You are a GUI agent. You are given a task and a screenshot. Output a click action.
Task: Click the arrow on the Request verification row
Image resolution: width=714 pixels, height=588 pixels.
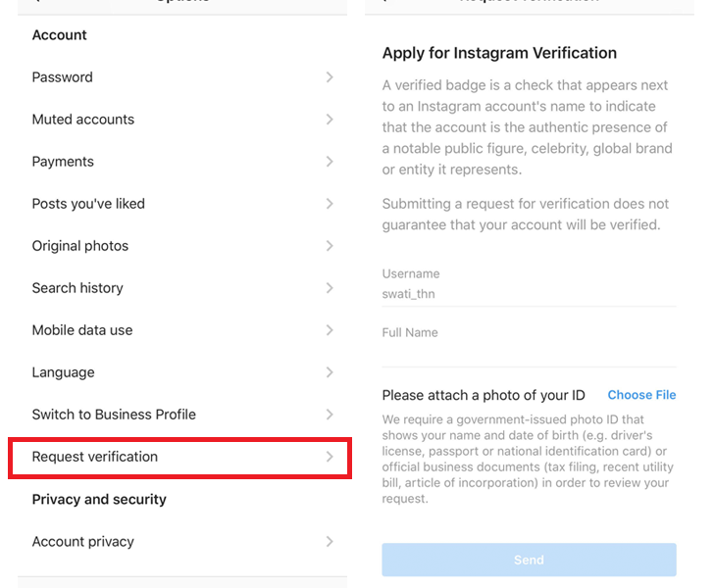330,457
